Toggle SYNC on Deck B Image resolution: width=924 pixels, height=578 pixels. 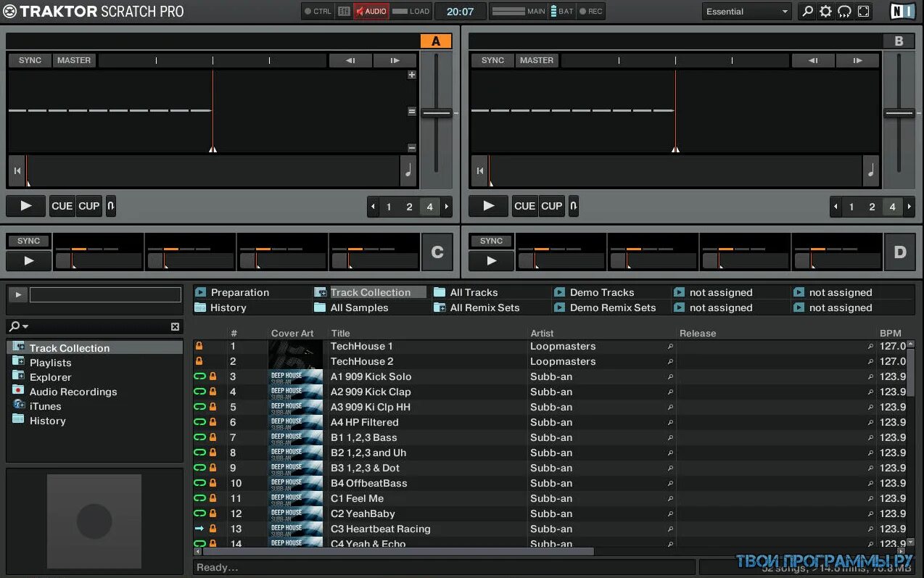click(x=492, y=61)
